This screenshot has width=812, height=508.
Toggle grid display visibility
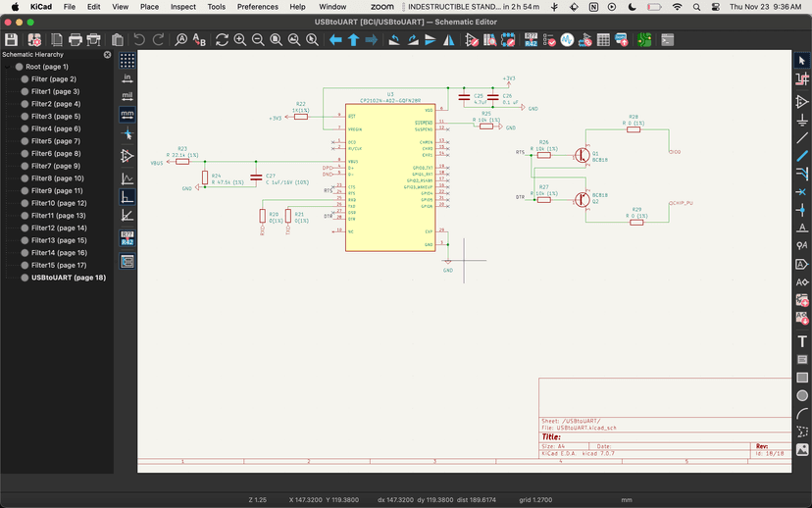tap(127, 60)
